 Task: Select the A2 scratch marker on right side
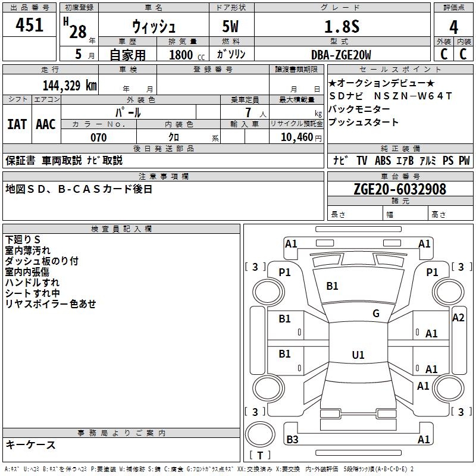pos(458,318)
